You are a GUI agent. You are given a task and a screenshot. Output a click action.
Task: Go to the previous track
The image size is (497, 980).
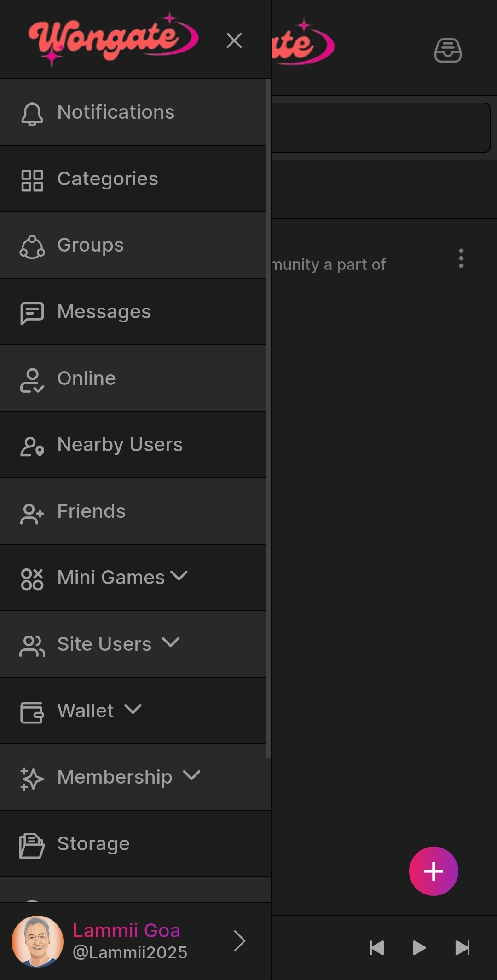pyautogui.click(x=377, y=948)
